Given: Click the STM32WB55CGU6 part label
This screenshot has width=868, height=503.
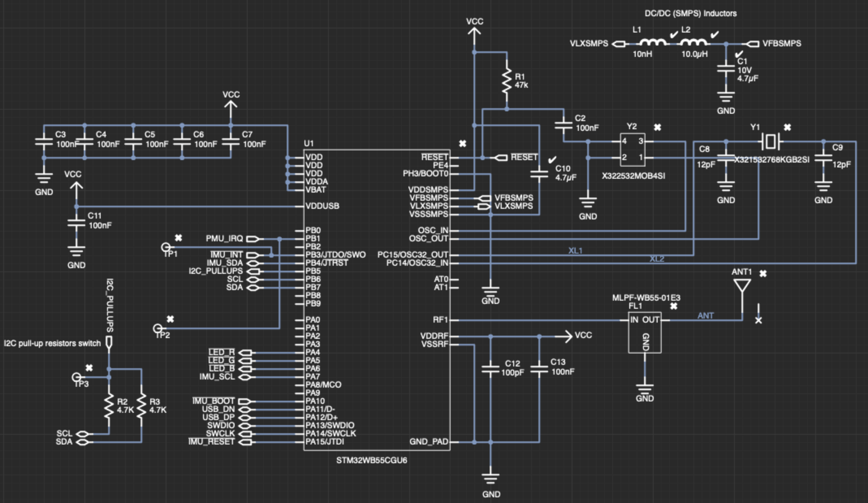Looking at the screenshot, I should click(x=371, y=460).
